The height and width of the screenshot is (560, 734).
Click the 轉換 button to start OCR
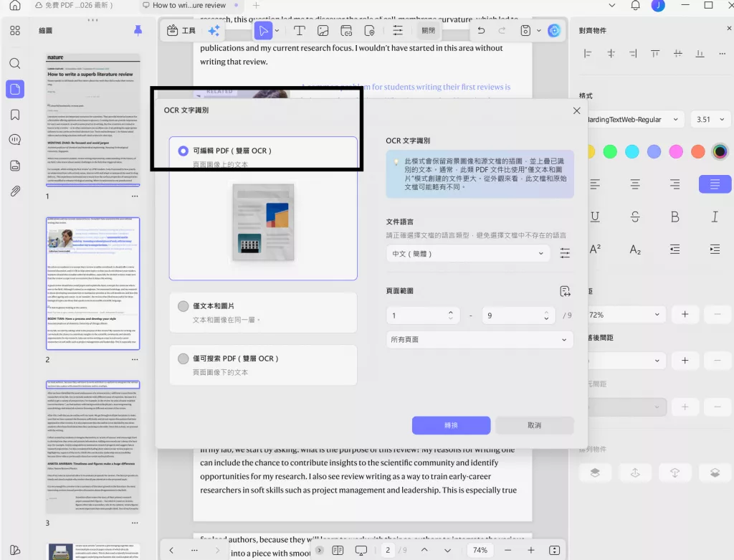[x=451, y=424]
